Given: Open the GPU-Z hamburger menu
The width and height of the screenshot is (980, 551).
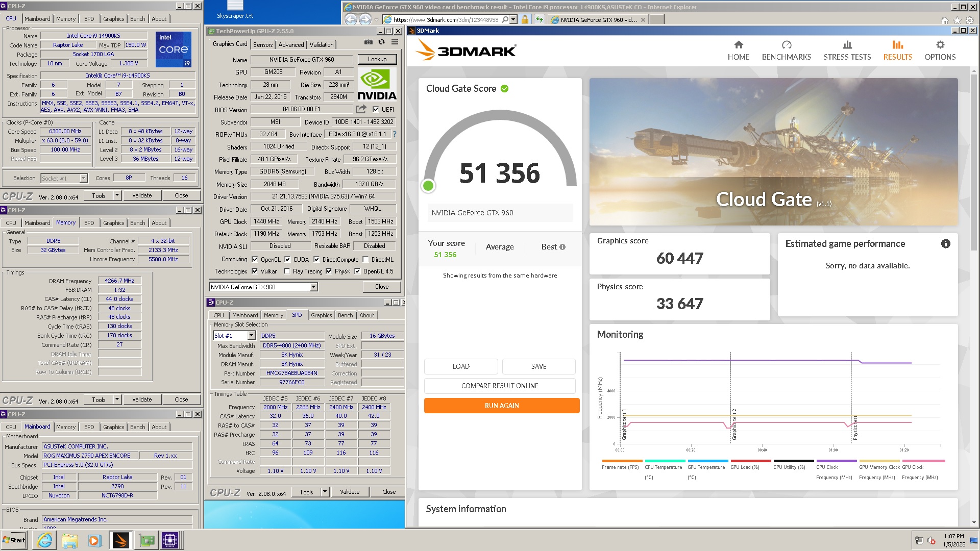Looking at the screenshot, I should tap(395, 42).
